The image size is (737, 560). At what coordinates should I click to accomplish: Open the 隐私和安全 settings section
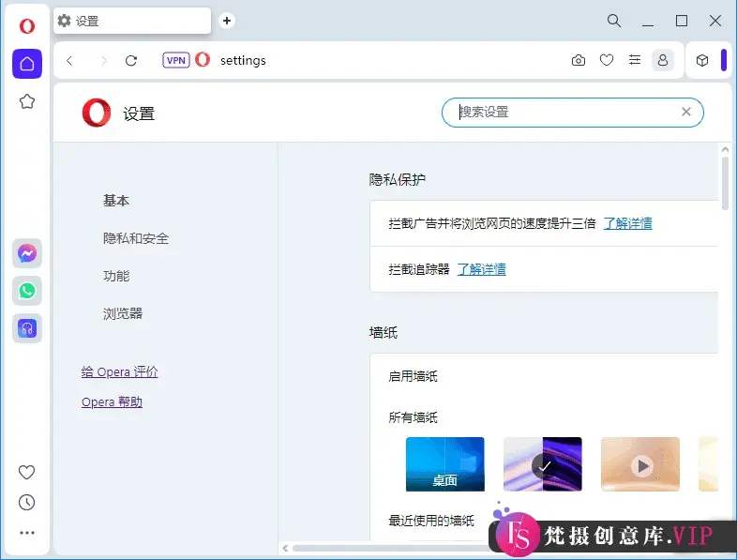click(136, 238)
